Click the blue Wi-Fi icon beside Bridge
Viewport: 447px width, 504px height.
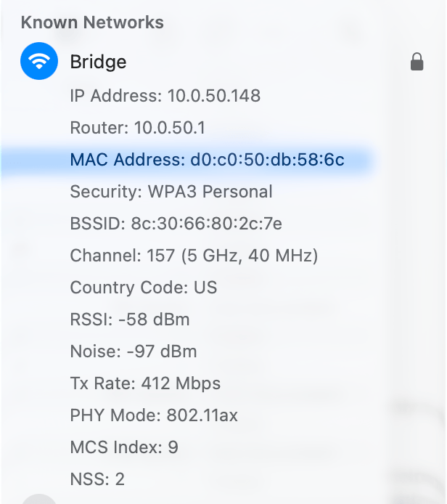[x=39, y=61]
